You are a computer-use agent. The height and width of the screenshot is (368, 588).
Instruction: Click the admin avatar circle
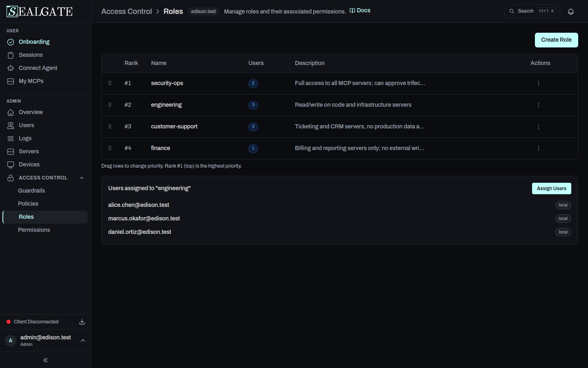pos(11,341)
